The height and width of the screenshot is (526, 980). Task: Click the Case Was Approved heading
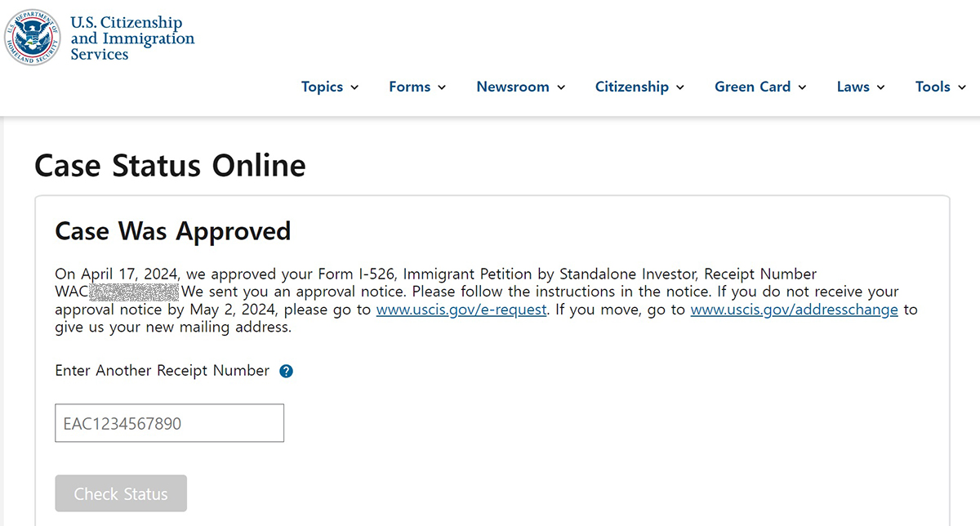172,231
